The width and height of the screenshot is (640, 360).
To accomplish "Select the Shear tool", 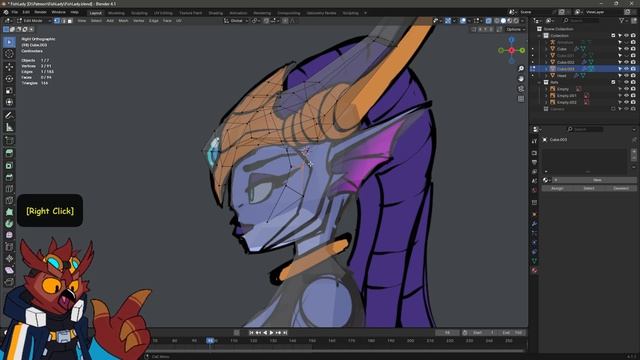I will (9, 270).
